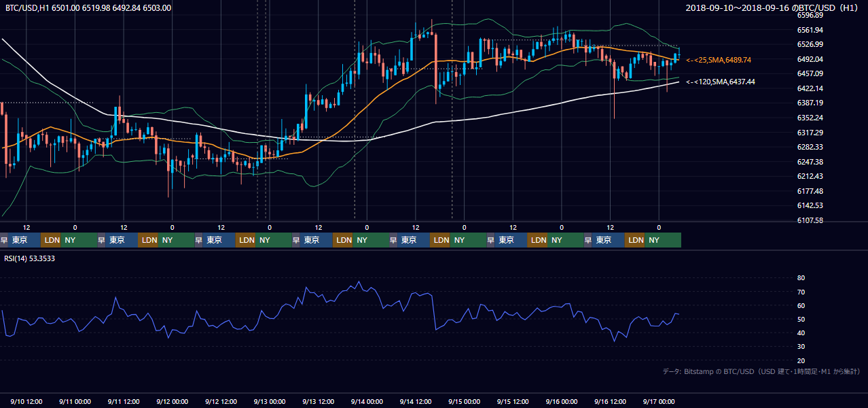Click price axis value 6387.19
This screenshot has width=868, height=408.
810,103
